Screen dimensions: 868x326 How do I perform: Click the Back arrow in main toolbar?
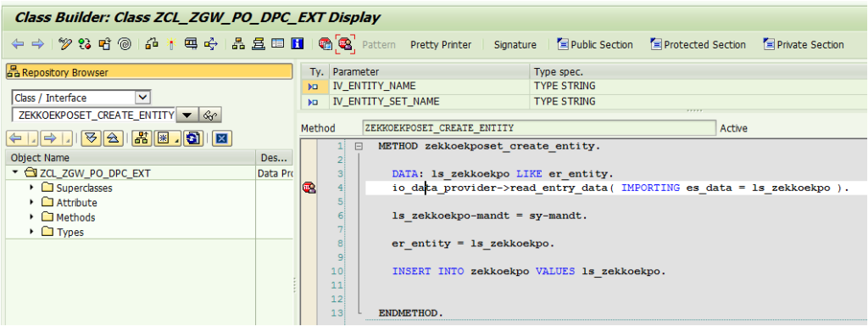pyautogui.click(x=17, y=45)
